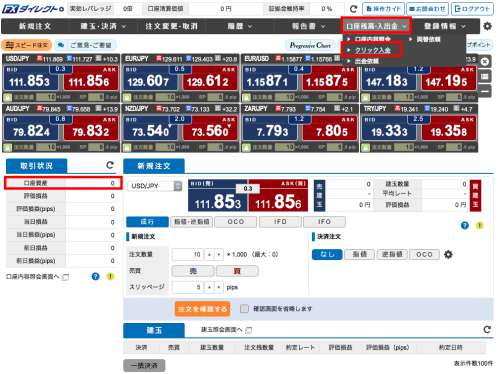Choose 口座内容照会 from the dropdown menu
The height and width of the screenshot is (374, 500).
pyautogui.click(x=372, y=39)
